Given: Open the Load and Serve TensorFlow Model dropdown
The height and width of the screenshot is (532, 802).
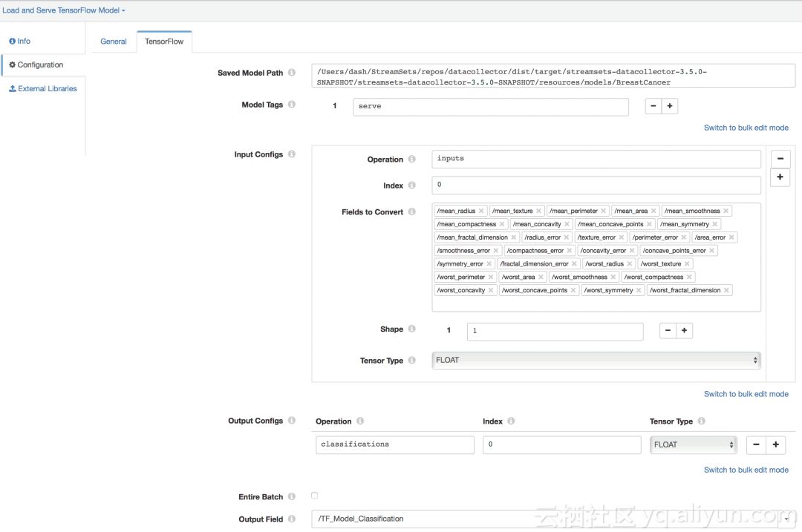Looking at the screenshot, I should 63,10.
